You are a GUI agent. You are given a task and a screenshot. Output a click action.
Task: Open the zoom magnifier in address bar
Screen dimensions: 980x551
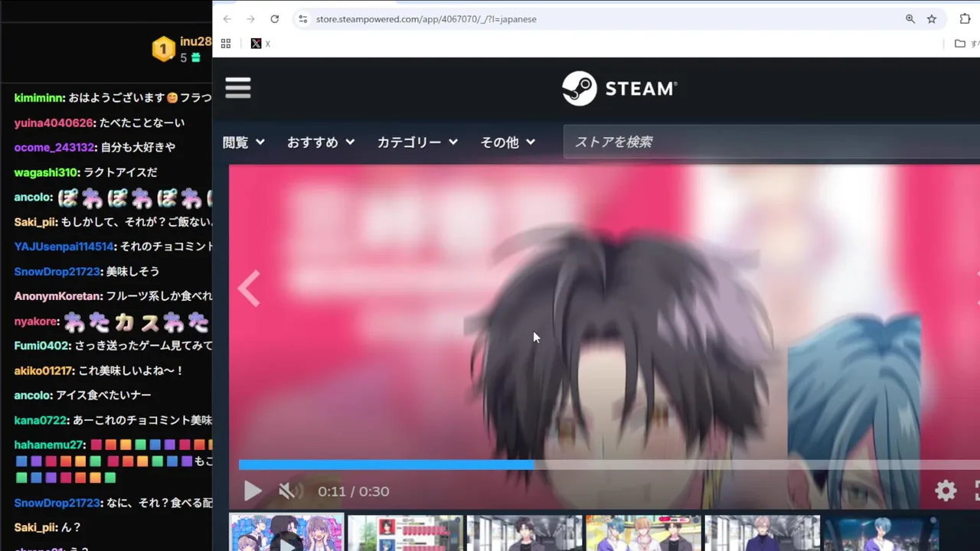point(910,19)
